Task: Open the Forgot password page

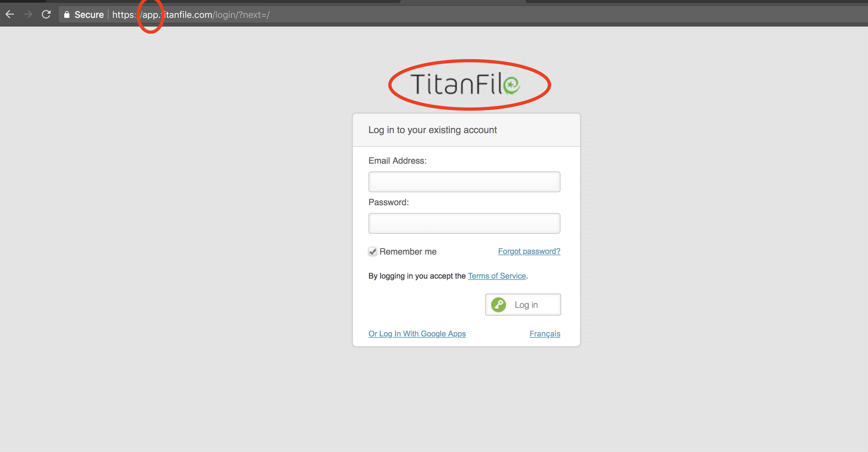Action: tap(528, 251)
